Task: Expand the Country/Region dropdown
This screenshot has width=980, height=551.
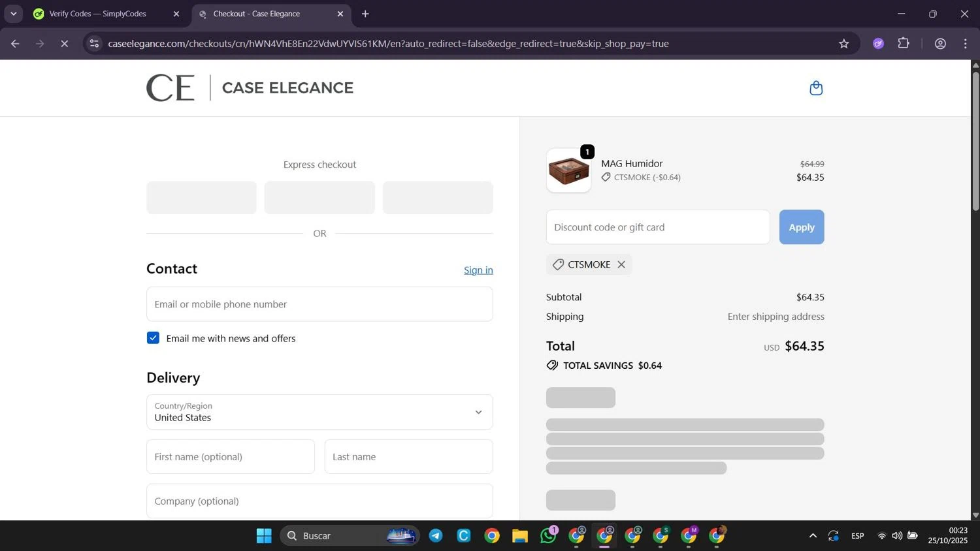Action: pos(319,412)
